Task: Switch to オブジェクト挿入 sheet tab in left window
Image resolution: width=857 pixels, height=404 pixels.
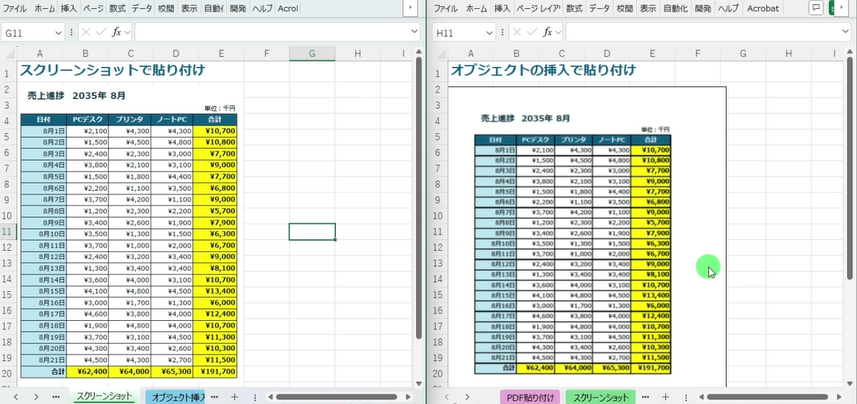Action: click(177, 397)
